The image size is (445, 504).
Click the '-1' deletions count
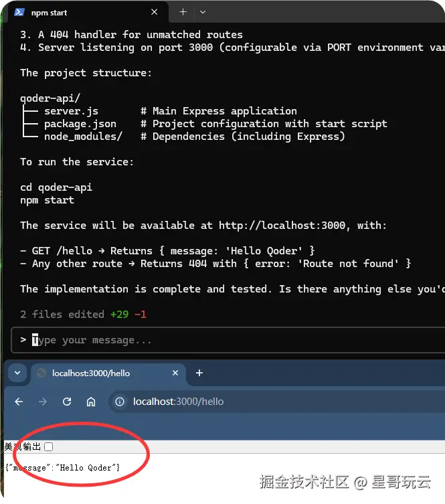pos(141,314)
